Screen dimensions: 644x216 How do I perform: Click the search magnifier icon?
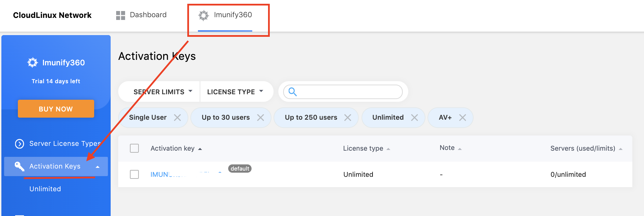point(292,92)
